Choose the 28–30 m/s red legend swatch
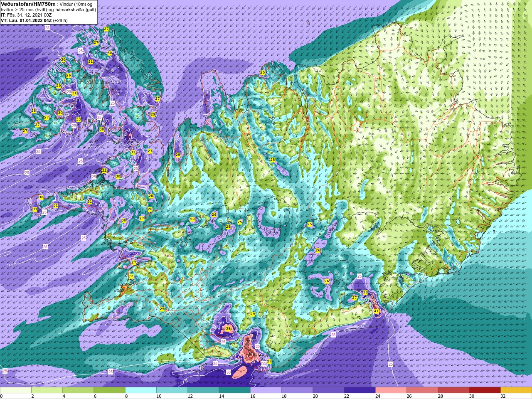Viewport: 532px width, 399px height. (x=453, y=390)
